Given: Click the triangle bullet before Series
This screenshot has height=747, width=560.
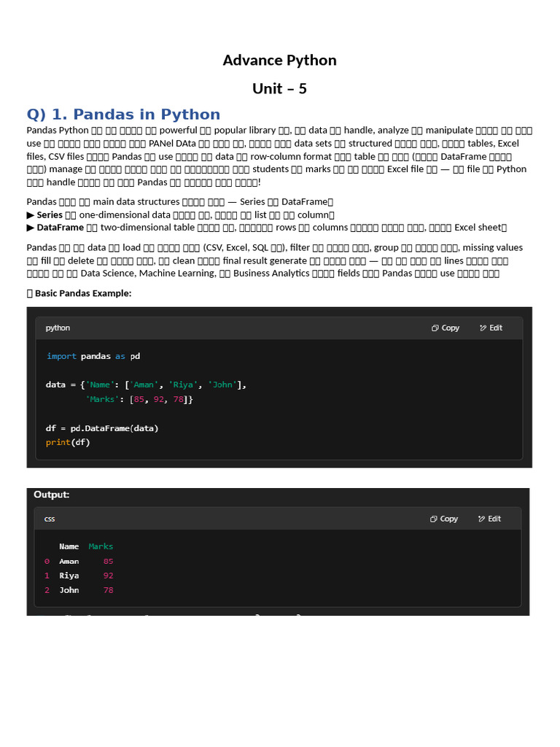Looking at the screenshot, I should (31, 215).
